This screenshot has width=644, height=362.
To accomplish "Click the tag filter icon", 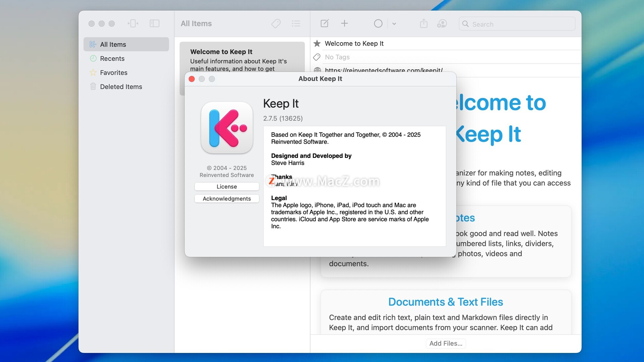I will click(x=276, y=23).
